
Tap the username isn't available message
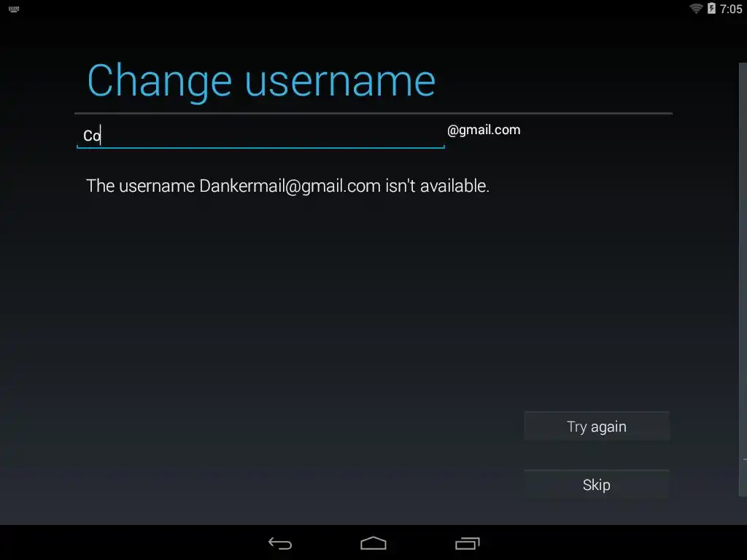[287, 186]
